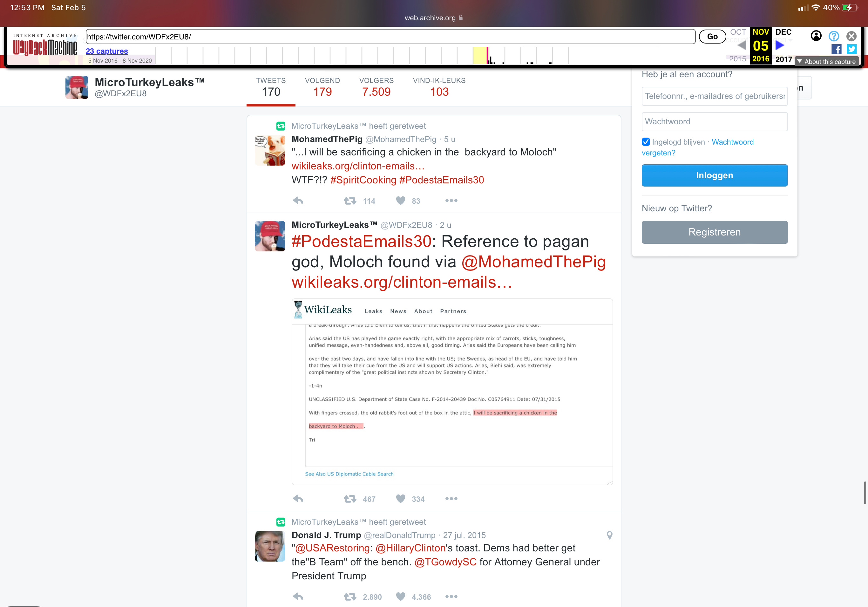
Task: Like the tweet with 334 likes
Action: (x=401, y=499)
